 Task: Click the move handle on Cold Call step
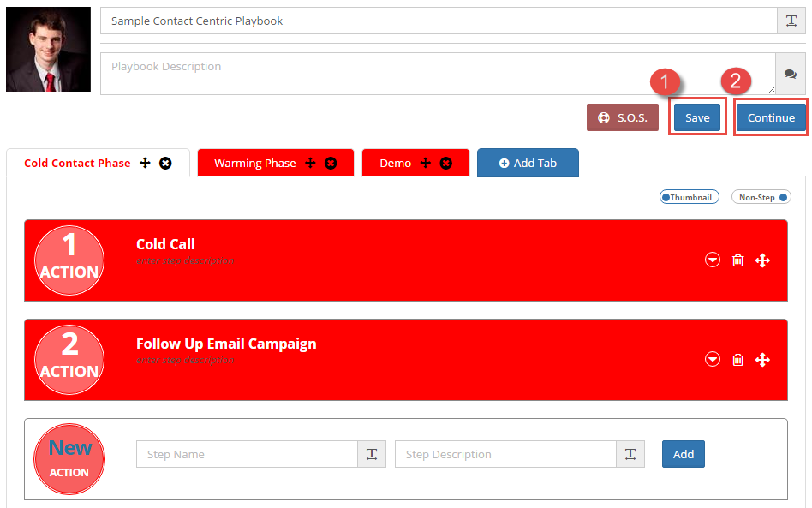click(762, 260)
